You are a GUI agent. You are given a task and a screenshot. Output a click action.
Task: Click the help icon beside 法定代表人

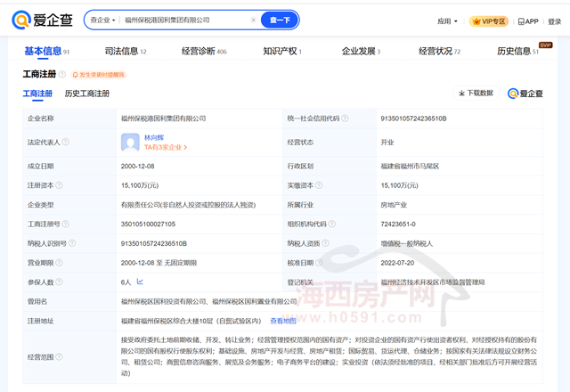click(67, 143)
